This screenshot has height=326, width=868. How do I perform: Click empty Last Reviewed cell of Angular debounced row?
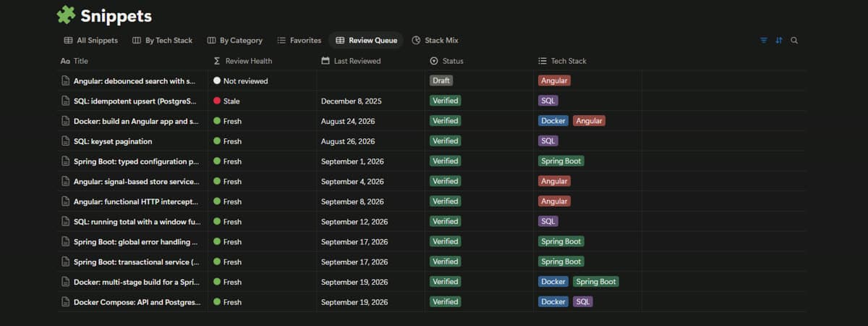(370, 81)
